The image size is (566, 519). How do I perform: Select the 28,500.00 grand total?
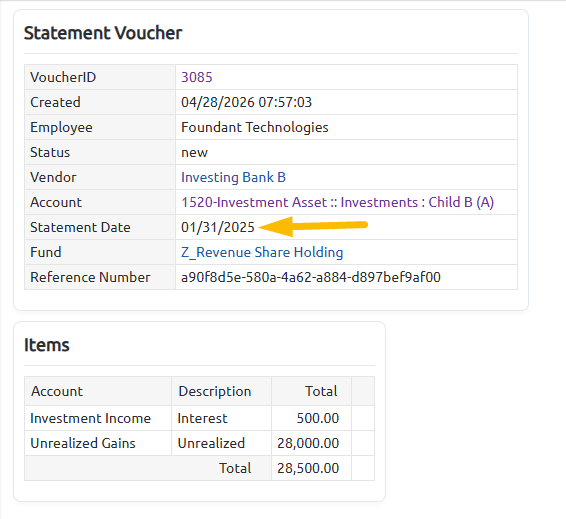[308, 468]
